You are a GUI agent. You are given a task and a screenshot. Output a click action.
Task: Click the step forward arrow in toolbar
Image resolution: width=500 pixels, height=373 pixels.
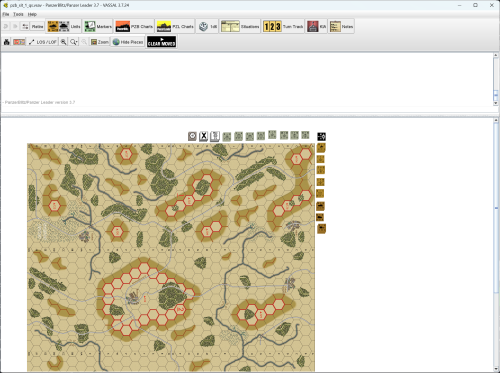click(15, 26)
